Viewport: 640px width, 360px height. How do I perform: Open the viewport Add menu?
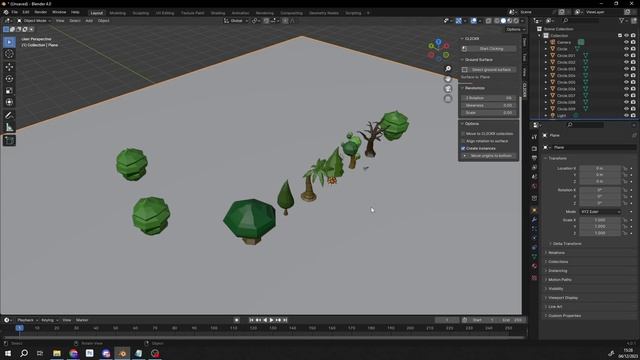tap(89, 20)
